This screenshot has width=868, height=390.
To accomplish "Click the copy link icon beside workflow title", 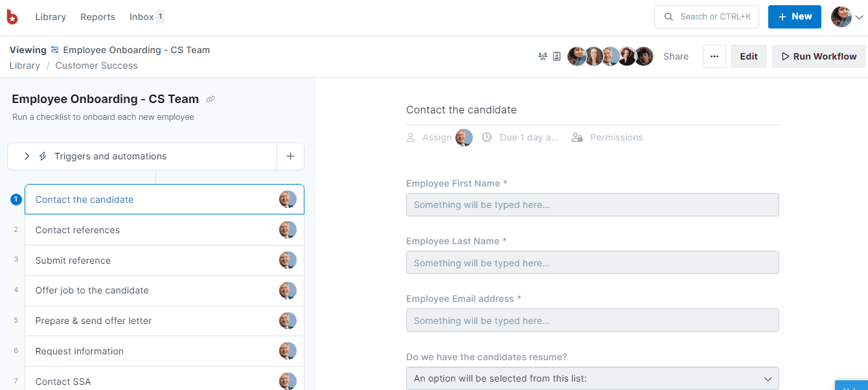I will pyautogui.click(x=210, y=99).
